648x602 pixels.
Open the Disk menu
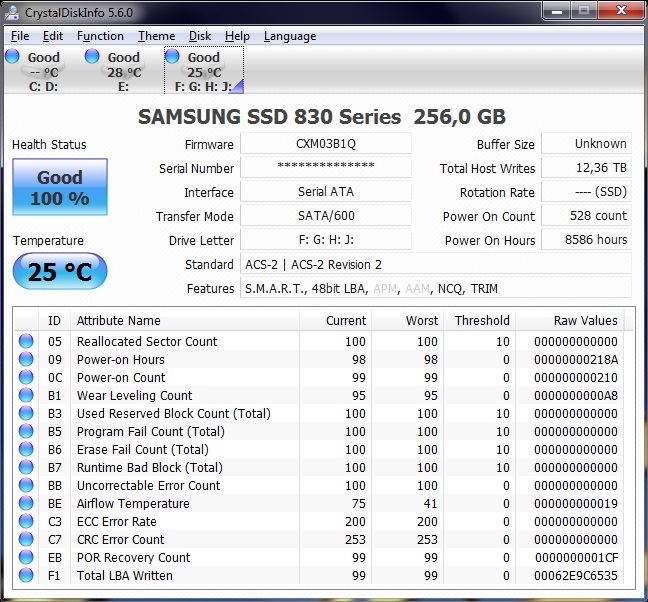(x=200, y=36)
